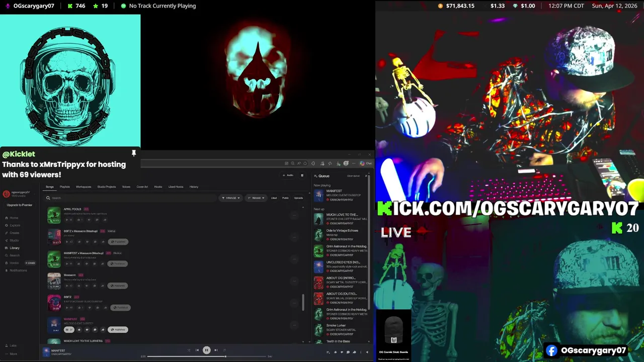Focus the song Search field
This screenshot has height=362, width=644.
pyautogui.click(x=131, y=198)
